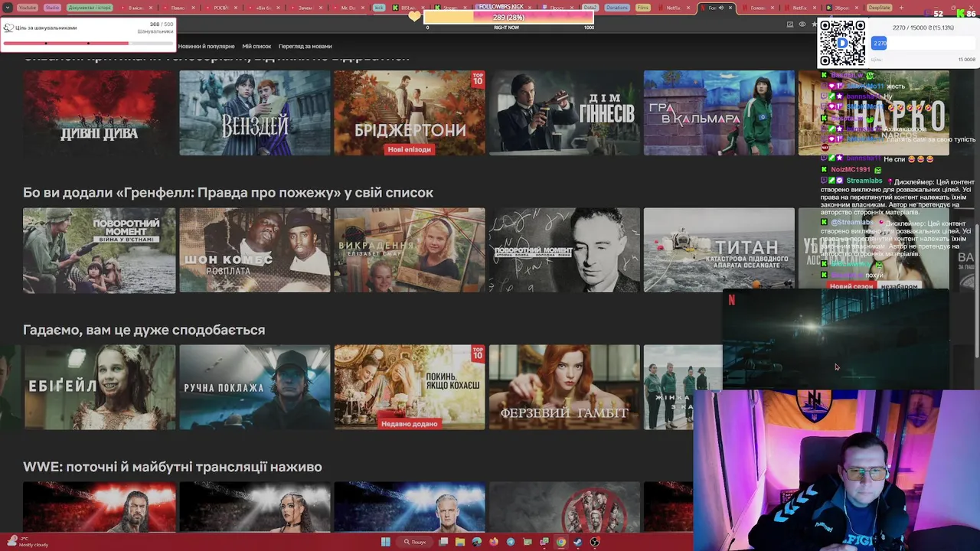Open the Викрадення Елізабет Смарт card
The height and width of the screenshot is (551, 980).
[x=410, y=250]
